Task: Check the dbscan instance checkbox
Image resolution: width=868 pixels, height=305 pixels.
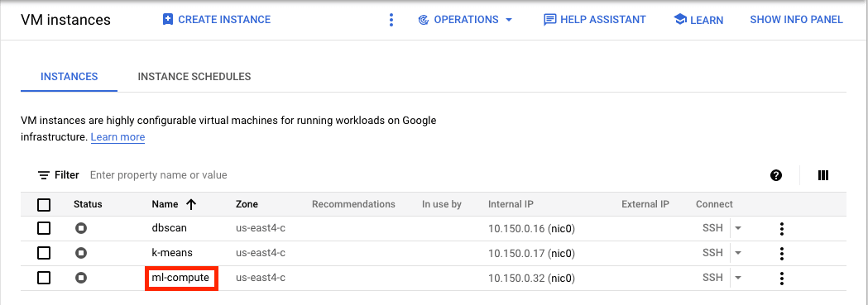Action: tap(44, 228)
